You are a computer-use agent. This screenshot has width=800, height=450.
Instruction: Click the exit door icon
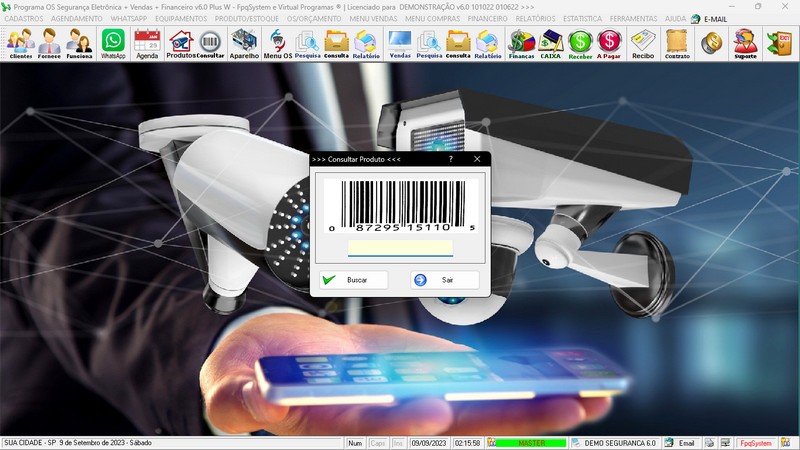tap(778, 43)
